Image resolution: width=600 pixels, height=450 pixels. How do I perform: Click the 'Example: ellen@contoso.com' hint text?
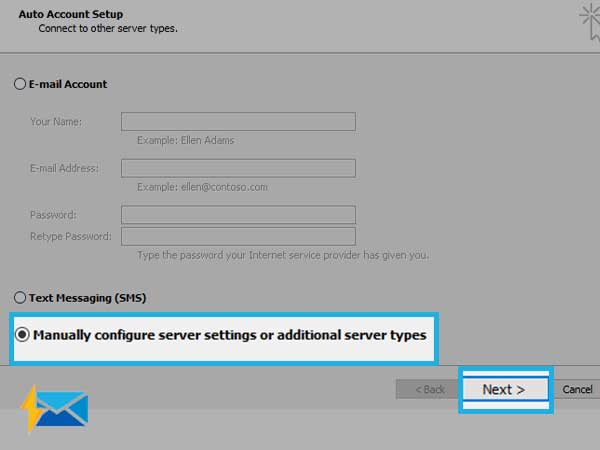[x=202, y=187]
